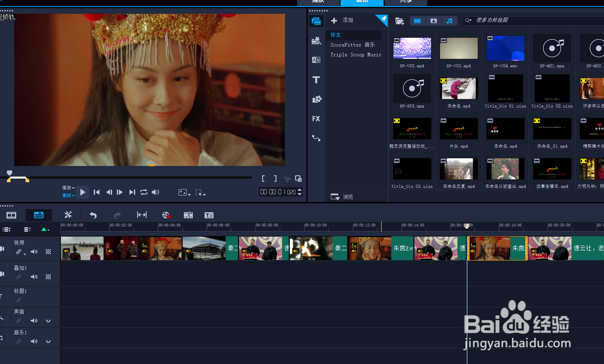Expand the chapter/cue point green triangle menu
The image size is (604, 364).
(45, 229)
